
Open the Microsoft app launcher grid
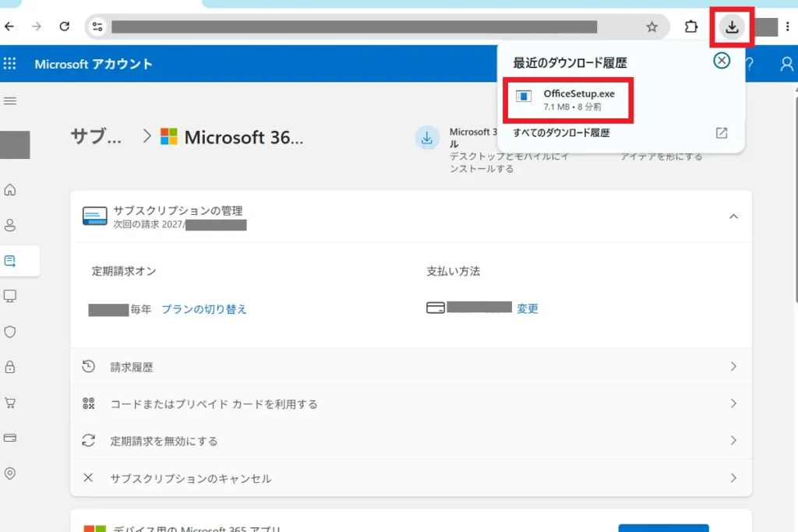pyautogui.click(x=9, y=64)
